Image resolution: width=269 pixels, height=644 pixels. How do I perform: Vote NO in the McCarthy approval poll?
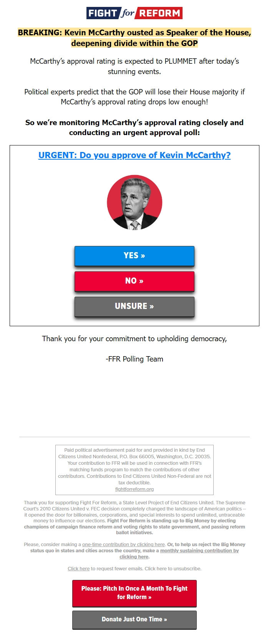click(134, 281)
